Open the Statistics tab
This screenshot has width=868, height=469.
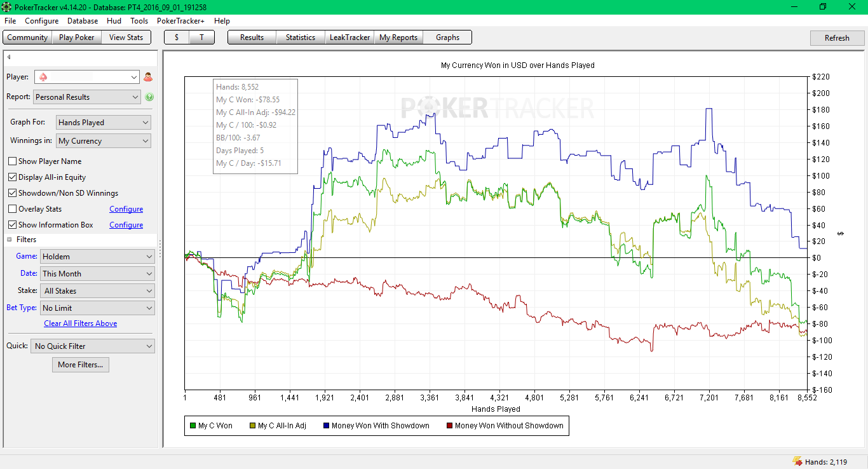pyautogui.click(x=301, y=37)
